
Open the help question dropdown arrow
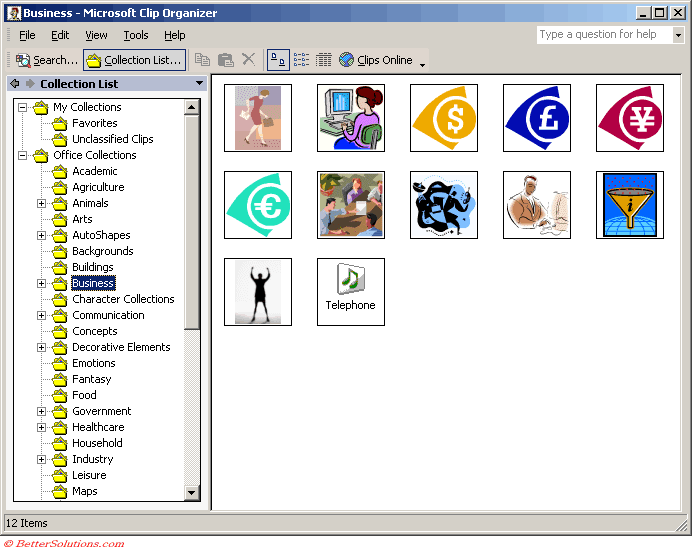point(678,35)
